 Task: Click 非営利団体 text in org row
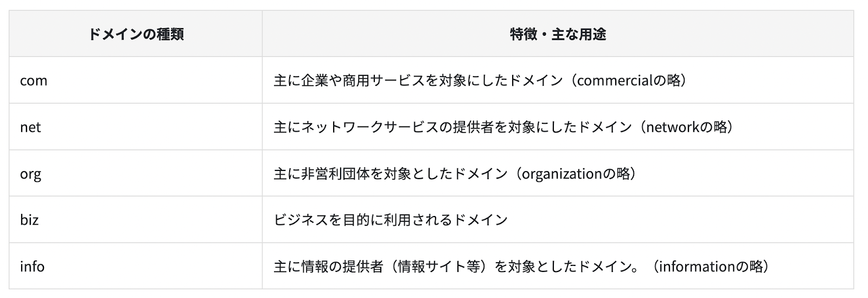point(335,174)
